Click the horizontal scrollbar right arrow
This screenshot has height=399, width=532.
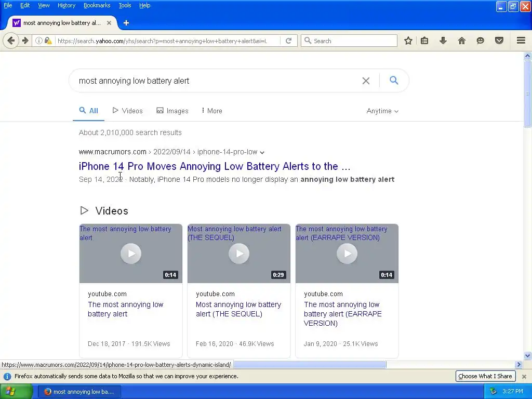point(518,365)
